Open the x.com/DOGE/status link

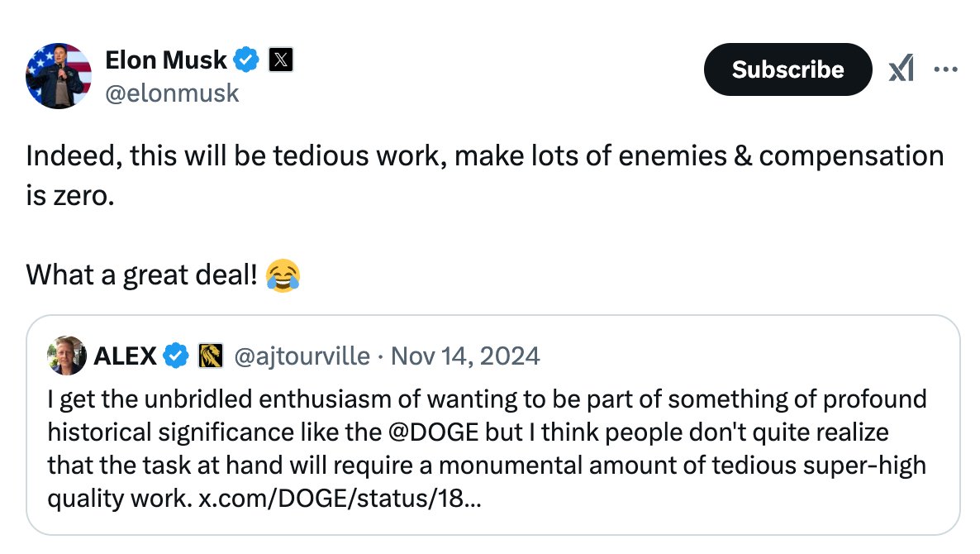pos(340,499)
